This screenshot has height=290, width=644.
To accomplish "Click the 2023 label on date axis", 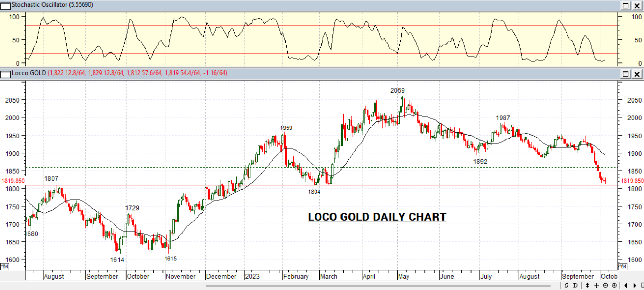I will tap(252, 277).
